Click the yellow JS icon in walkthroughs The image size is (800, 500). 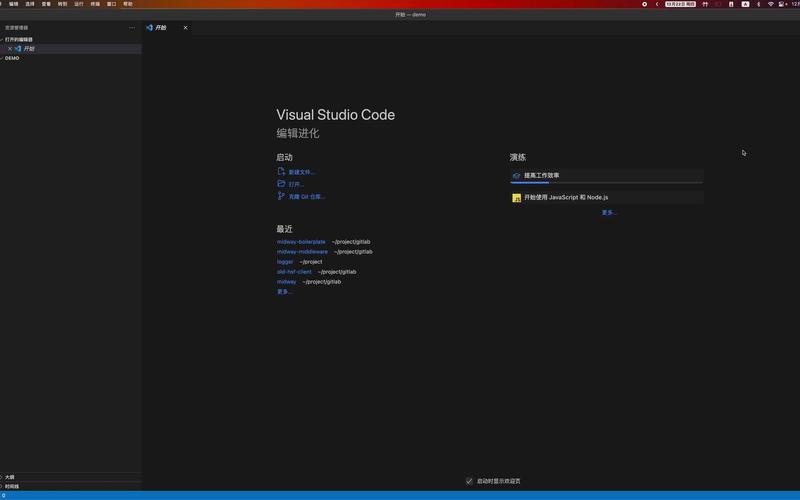(x=516, y=197)
